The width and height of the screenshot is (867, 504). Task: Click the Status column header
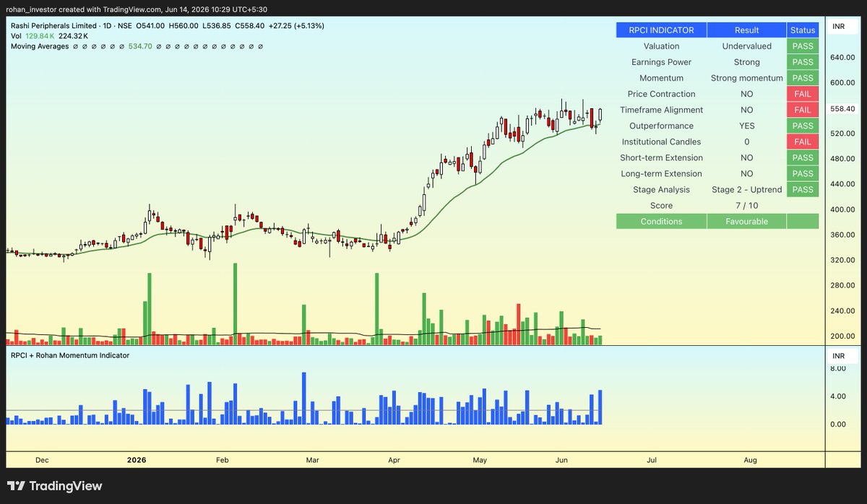(803, 30)
